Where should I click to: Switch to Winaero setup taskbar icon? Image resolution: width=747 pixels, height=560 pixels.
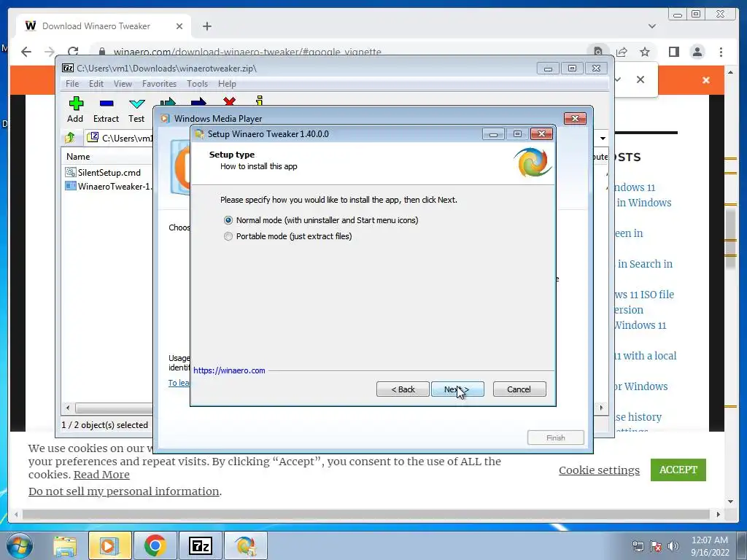tap(245, 545)
